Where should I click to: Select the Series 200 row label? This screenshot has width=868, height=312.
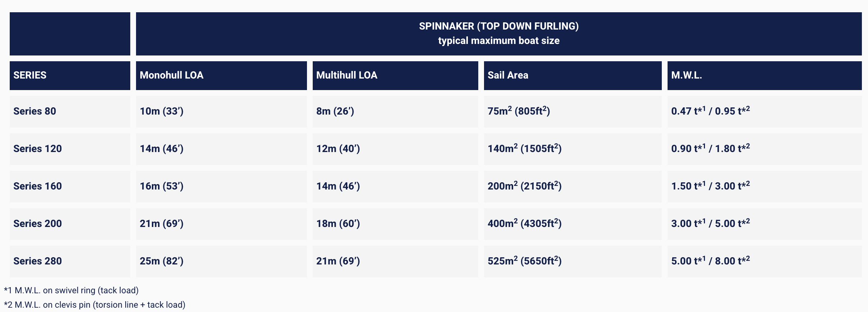37,224
